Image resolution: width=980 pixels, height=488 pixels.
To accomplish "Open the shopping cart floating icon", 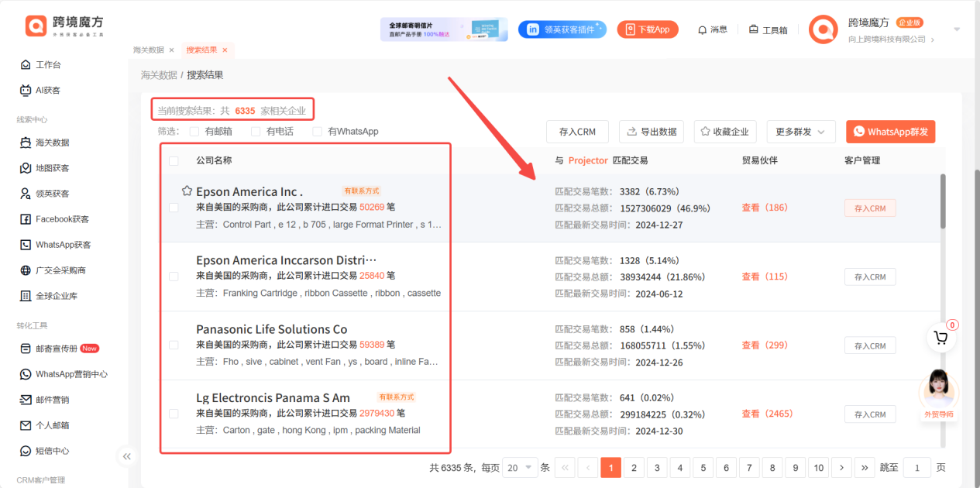I will click(x=940, y=337).
